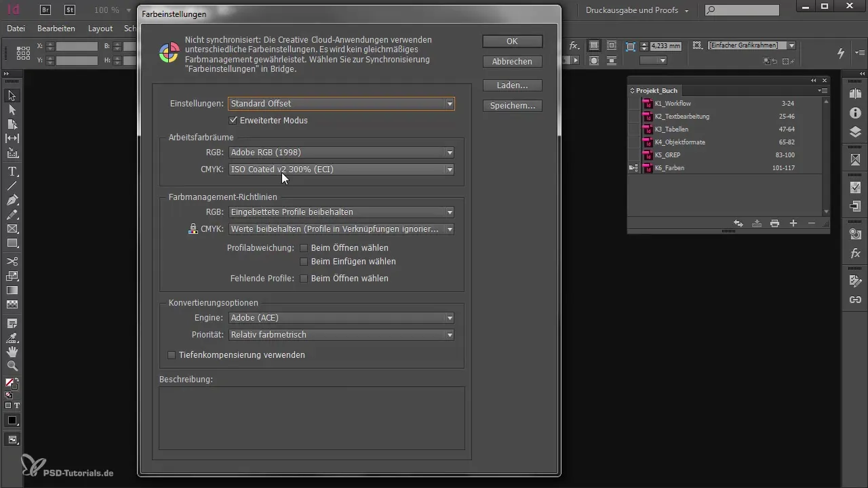Open Einfacher Grafikrahmen style dropdown
Screen dimensions: 868x488
[x=751, y=45]
